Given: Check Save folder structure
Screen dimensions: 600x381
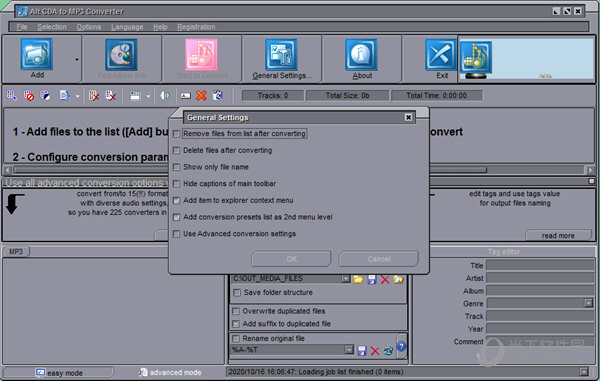Looking at the screenshot, I should [x=237, y=293].
